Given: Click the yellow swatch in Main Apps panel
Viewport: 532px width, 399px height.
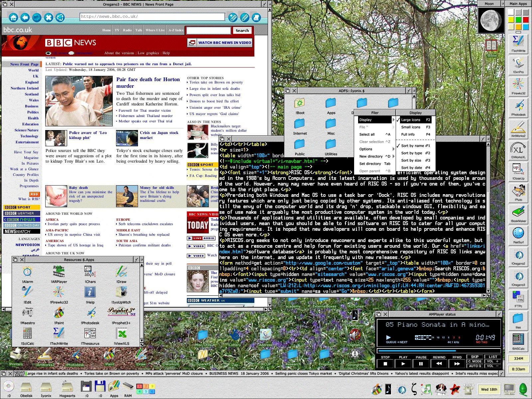Looking at the screenshot, I should point(511,20).
